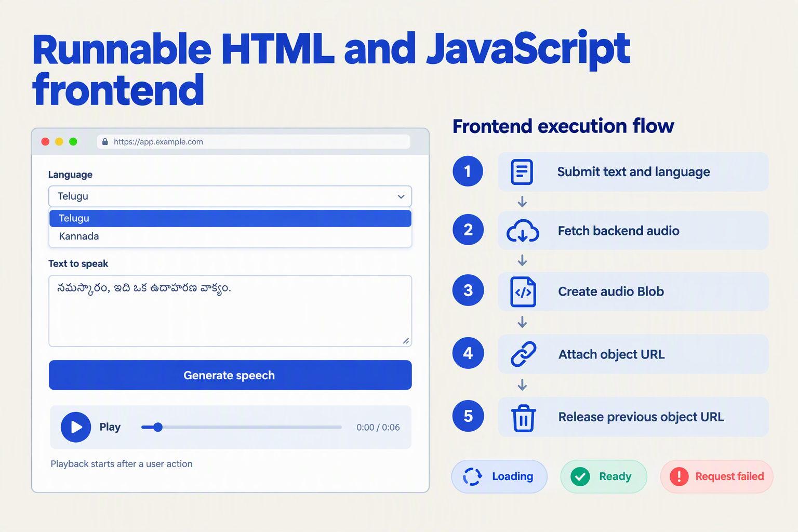Screen dimensions: 798x532
Task: Focus the Text to speak textarea
Action: click(230, 311)
